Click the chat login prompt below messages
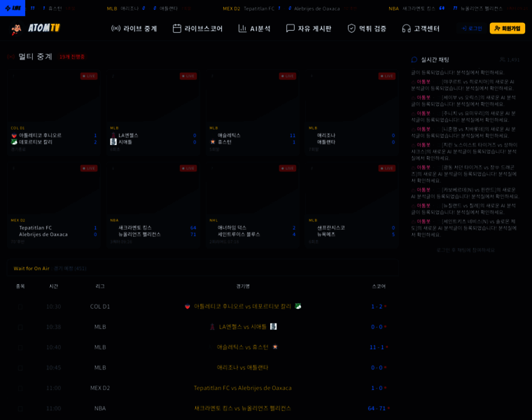 (x=465, y=250)
